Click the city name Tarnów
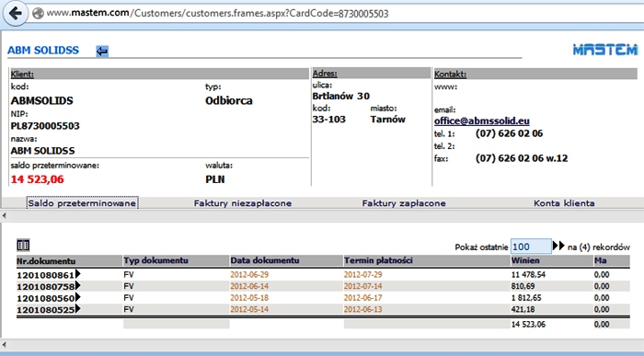Screen dimensions: 644x356 coord(387,120)
